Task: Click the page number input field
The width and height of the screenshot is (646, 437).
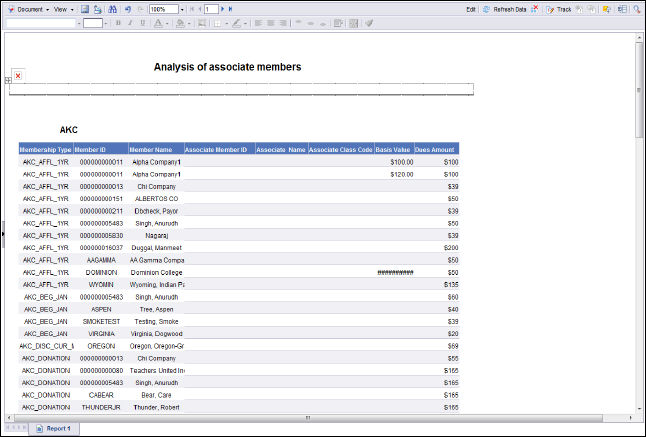Action: tap(211, 8)
